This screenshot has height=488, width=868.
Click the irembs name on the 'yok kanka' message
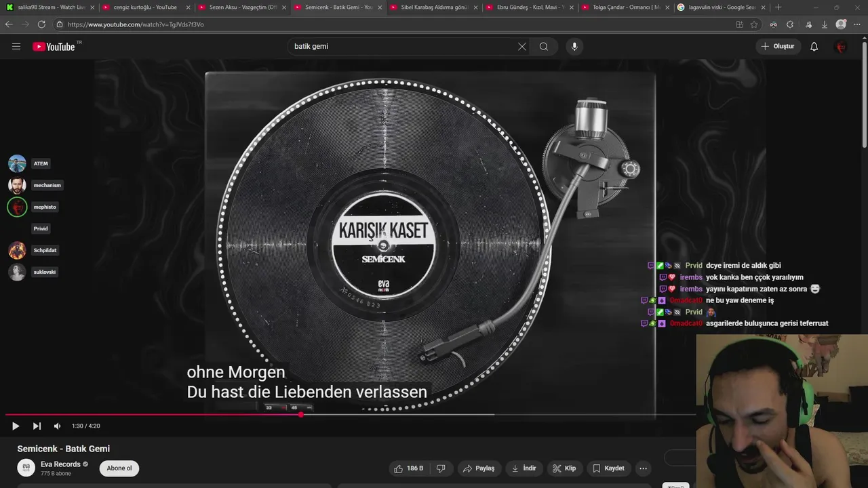(x=691, y=277)
